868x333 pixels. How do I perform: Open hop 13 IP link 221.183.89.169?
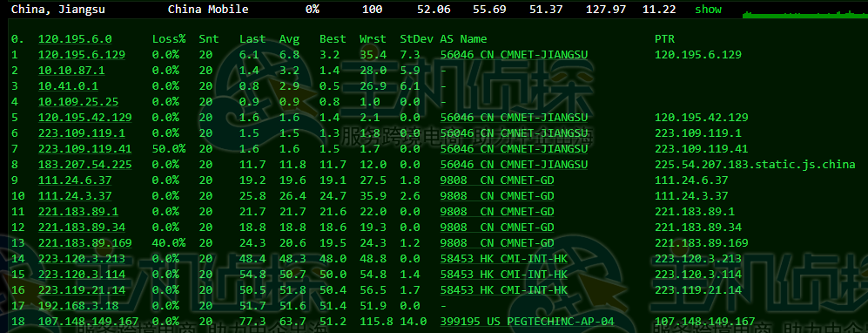click(84, 243)
